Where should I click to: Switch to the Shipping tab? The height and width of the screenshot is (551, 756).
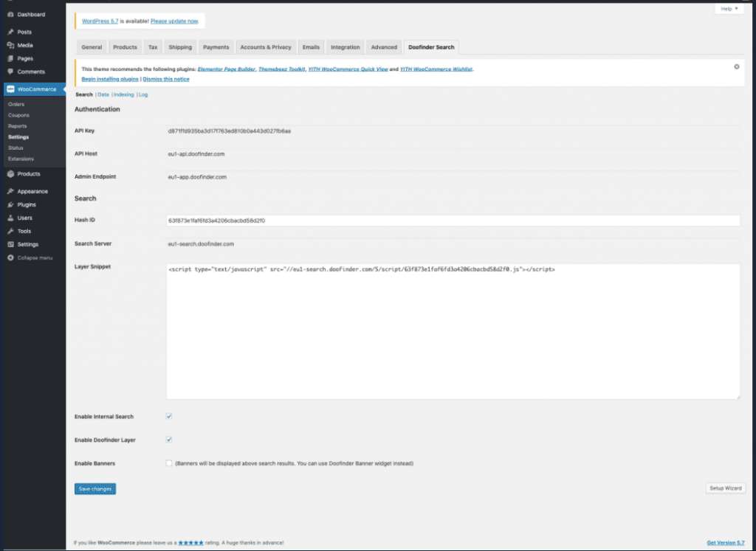(180, 47)
